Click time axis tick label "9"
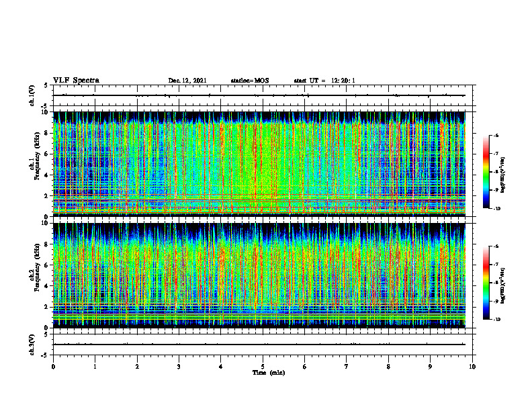532x411 pixels. pyautogui.click(x=430, y=367)
